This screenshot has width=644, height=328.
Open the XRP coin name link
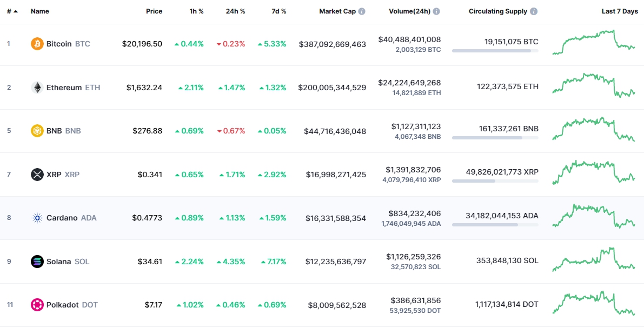[63, 175]
